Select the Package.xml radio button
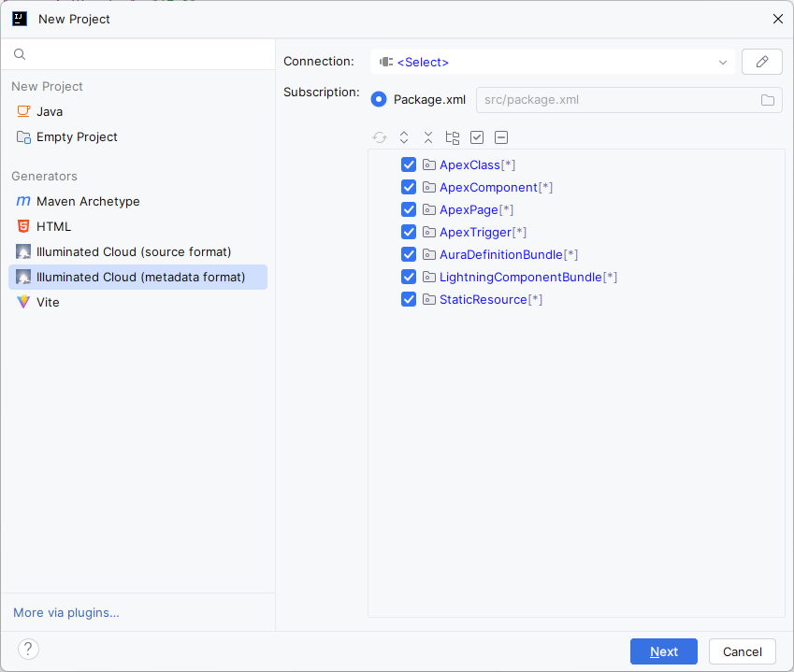The height and width of the screenshot is (672, 794). tap(379, 100)
